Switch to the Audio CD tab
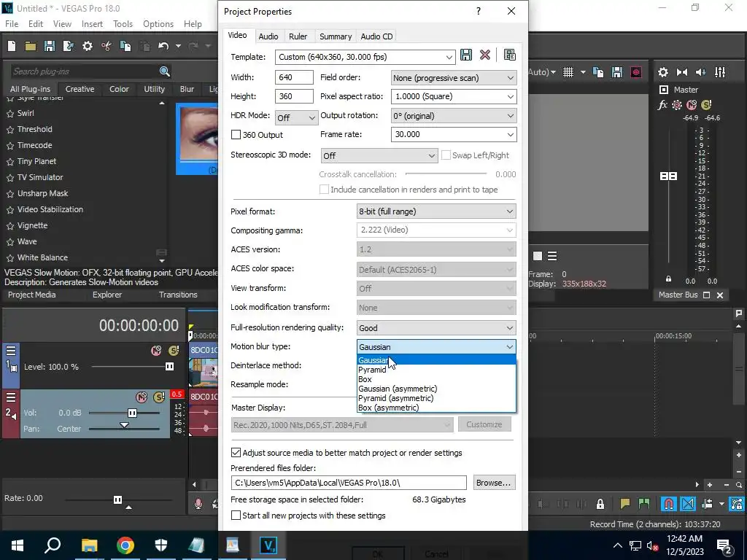 click(376, 36)
